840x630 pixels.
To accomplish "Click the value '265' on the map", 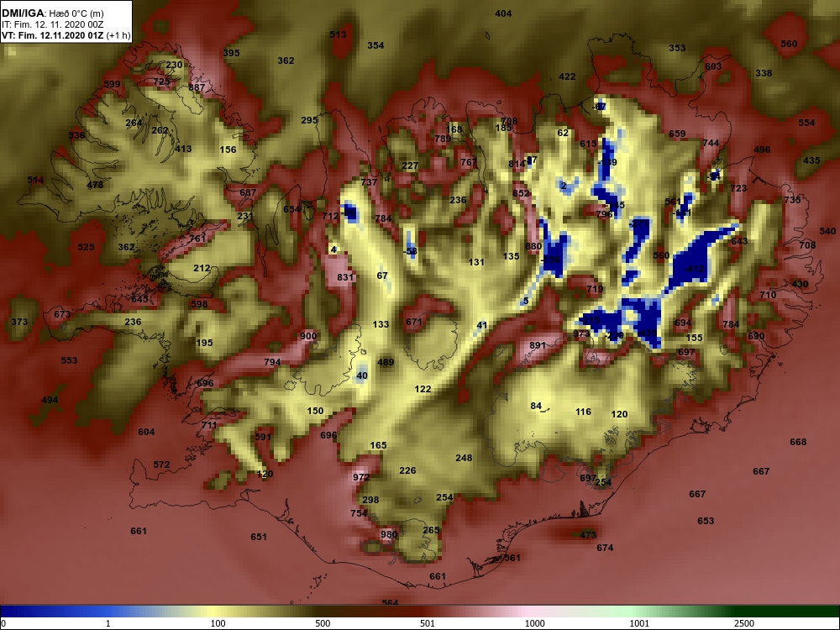I will pyautogui.click(x=431, y=530).
